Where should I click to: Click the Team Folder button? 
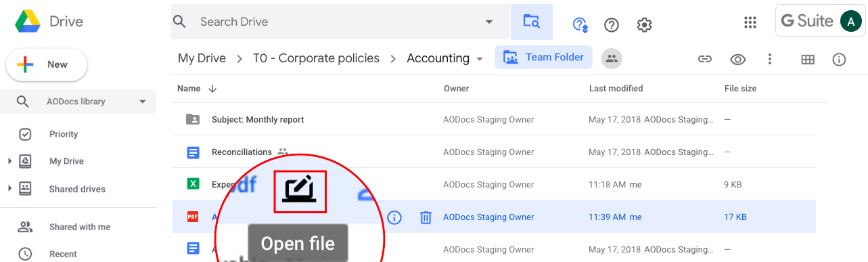tap(544, 58)
